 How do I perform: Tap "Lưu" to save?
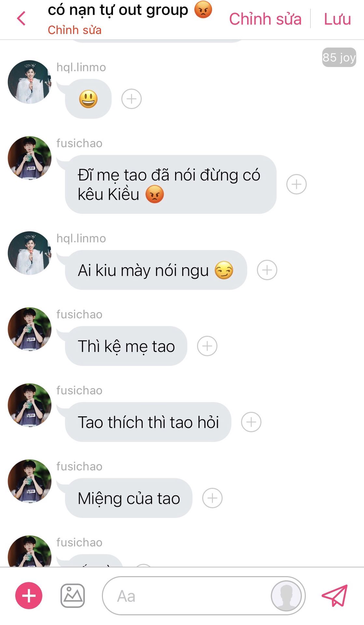point(337,19)
